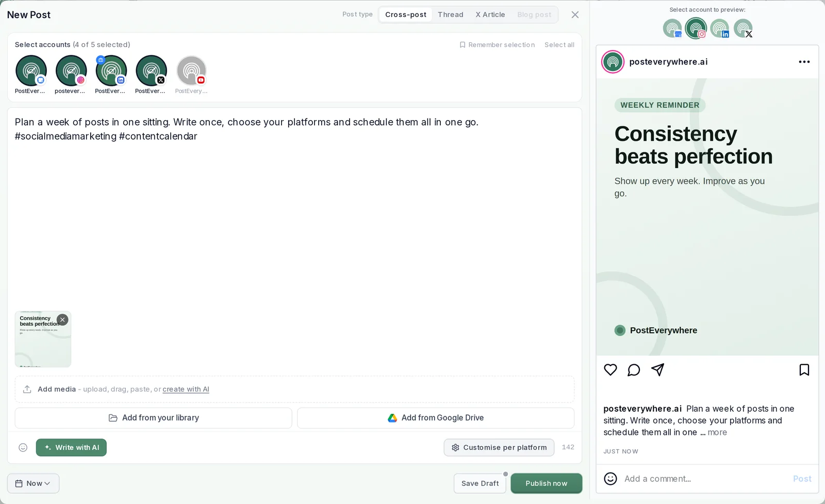This screenshot has width=825, height=504.
Task: Switch post type to X Article
Action: click(x=490, y=14)
